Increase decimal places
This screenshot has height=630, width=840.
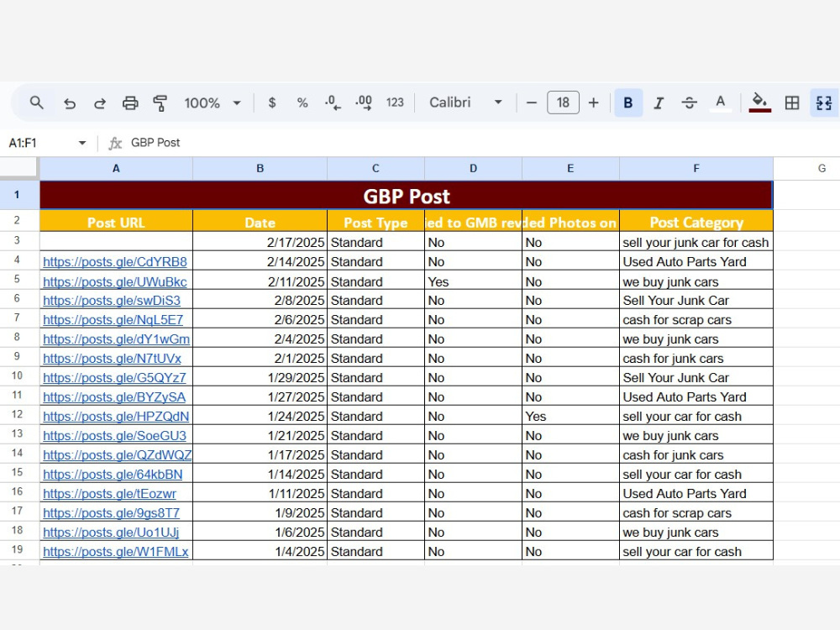tap(364, 102)
